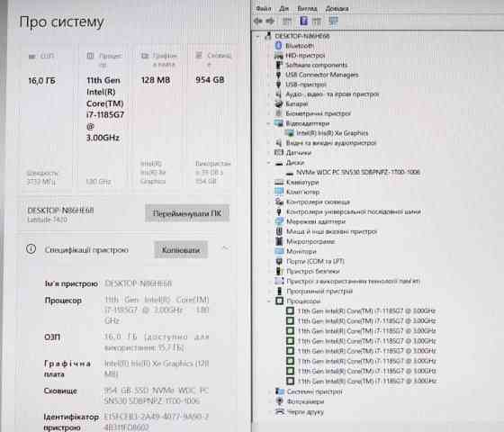Expand the Системні пристрої category arrow
504x432 pixels.
pos(269,391)
